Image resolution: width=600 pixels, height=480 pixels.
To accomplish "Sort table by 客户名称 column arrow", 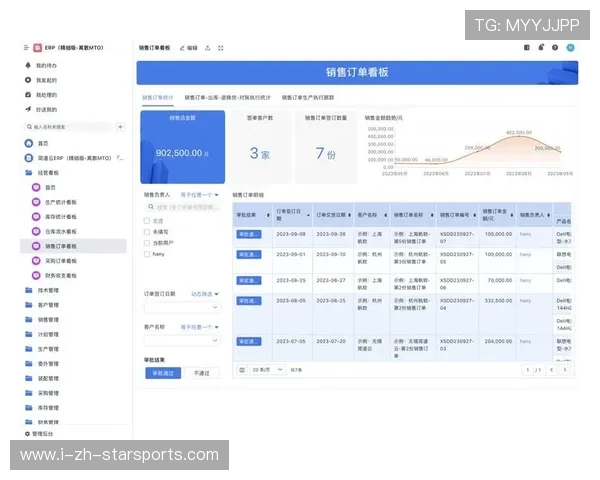I will click(x=385, y=215).
